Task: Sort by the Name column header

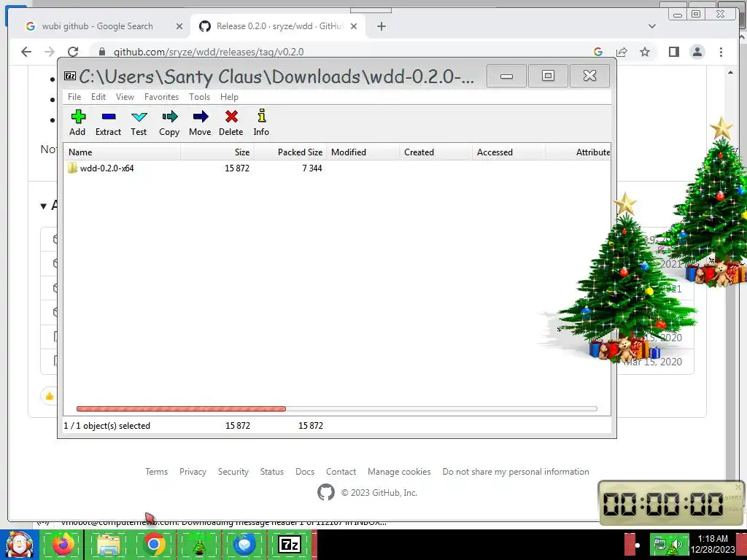Action: [122, 152]
